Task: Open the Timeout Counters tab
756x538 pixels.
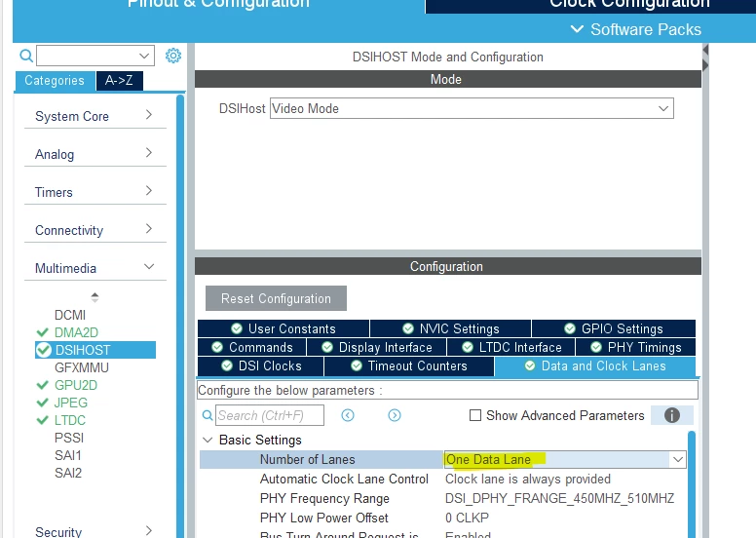Action: 409,365
